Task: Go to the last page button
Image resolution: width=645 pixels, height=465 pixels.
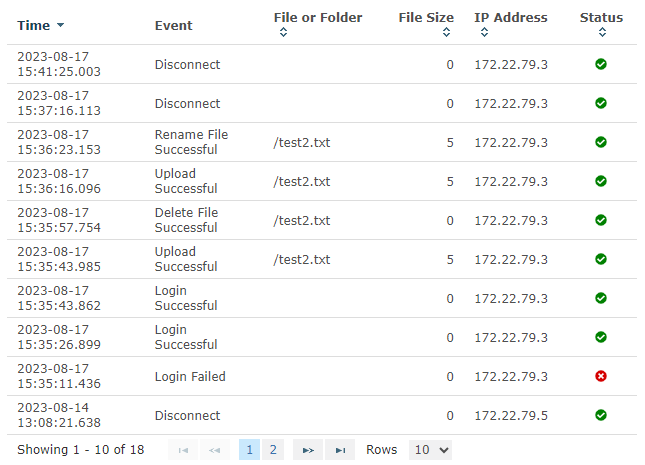Action: [x=340, y=450]
